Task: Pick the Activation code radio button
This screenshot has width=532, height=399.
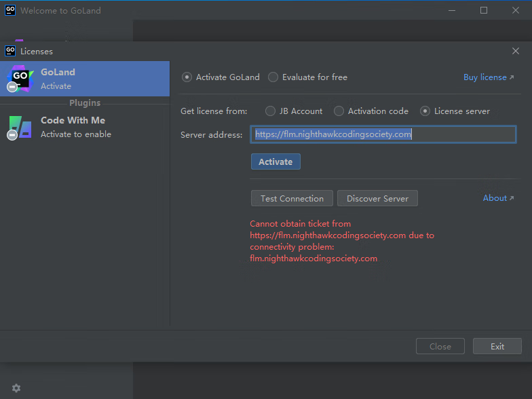Action: [339, 111]
